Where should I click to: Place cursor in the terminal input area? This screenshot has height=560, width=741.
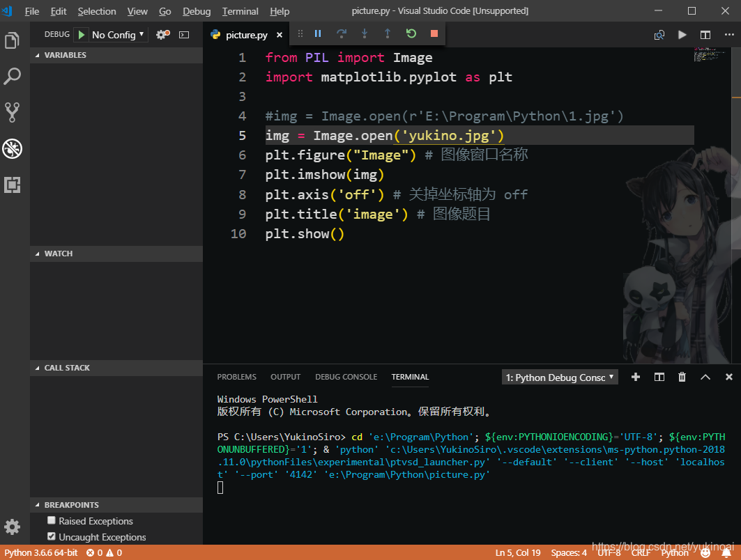tap(220, 488)
